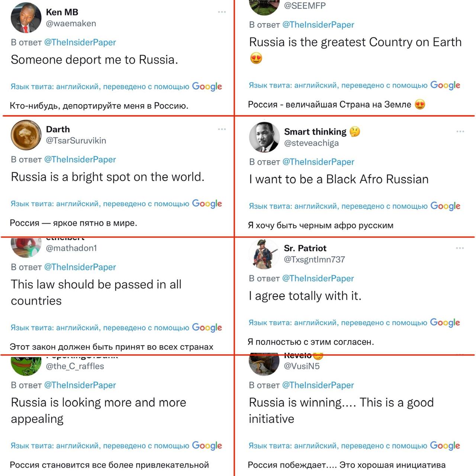The width and height of the screenshot is (476, 476).
Task: Open Smart thinking's profile picture
Action: 264,137
